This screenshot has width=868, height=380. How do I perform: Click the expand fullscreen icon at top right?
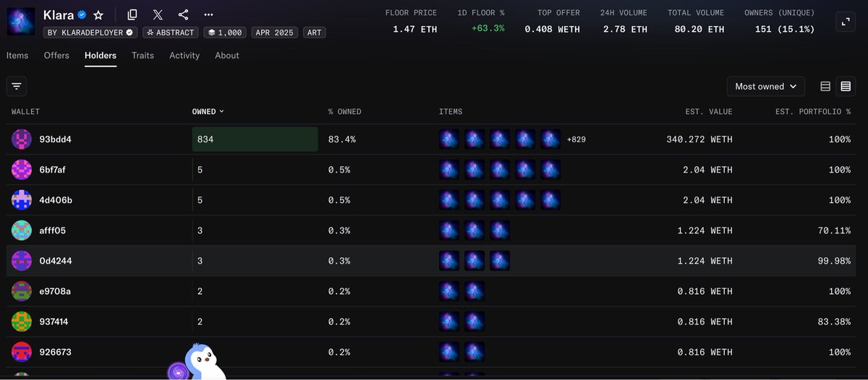pos(845,22)
